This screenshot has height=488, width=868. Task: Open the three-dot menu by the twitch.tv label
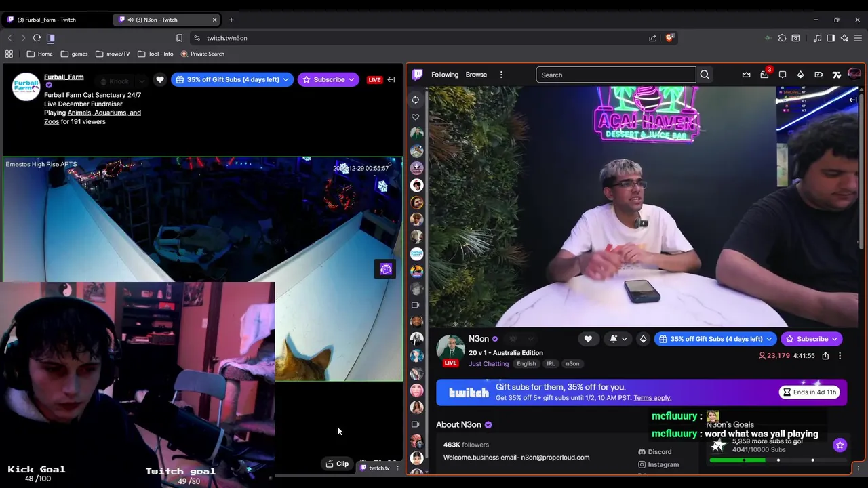click(397, 468)
